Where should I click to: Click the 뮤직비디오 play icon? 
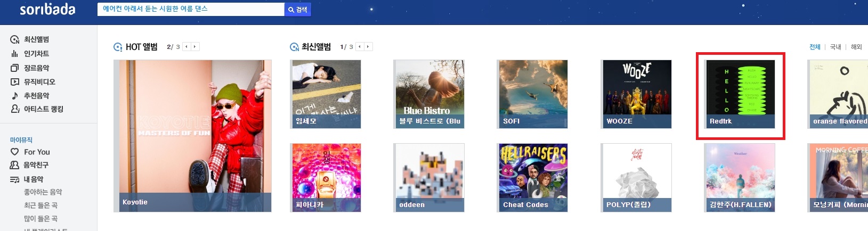pyautogui.click(x=15, y=82)
